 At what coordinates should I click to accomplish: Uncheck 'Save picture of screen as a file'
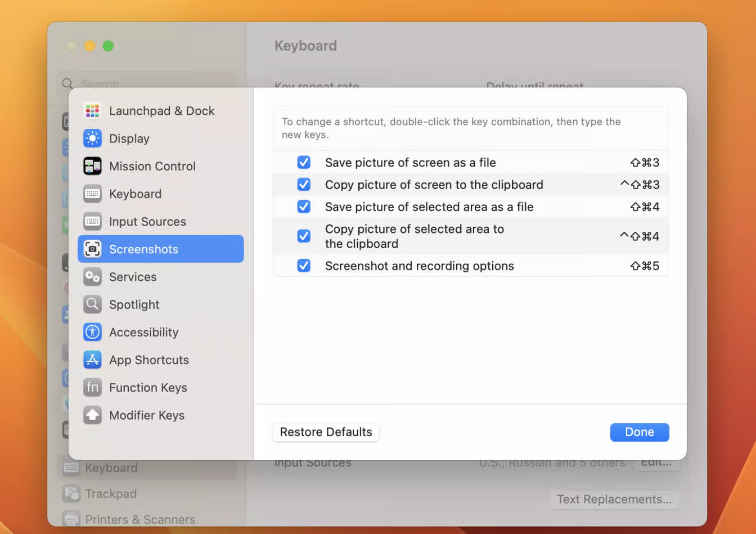[x=304, y=162]
